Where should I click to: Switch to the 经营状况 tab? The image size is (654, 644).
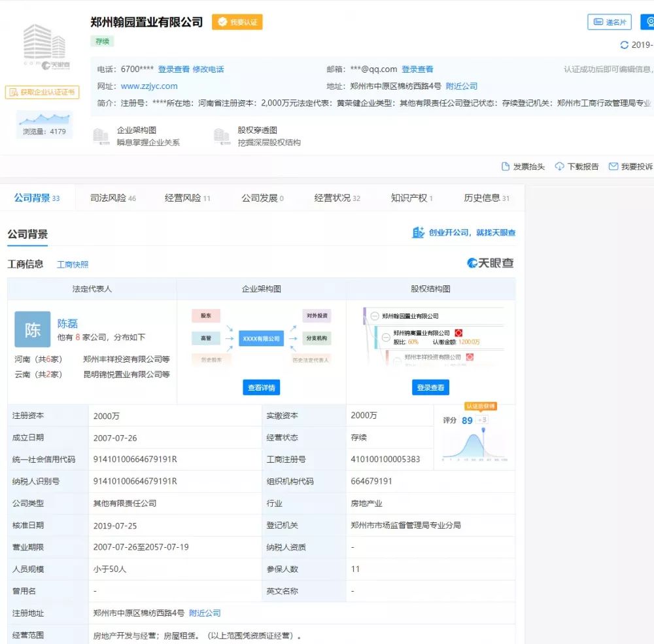pos(337,198)
